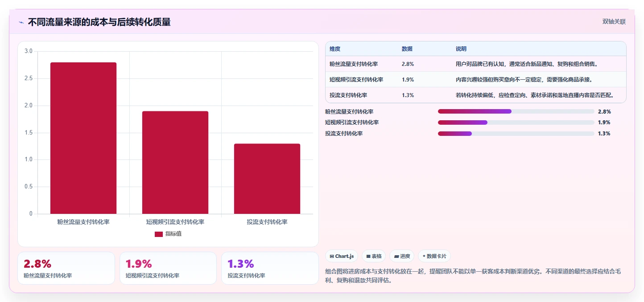
Task: Click the summary paragraph starting 组合图将进房成本
Action: 473,276
